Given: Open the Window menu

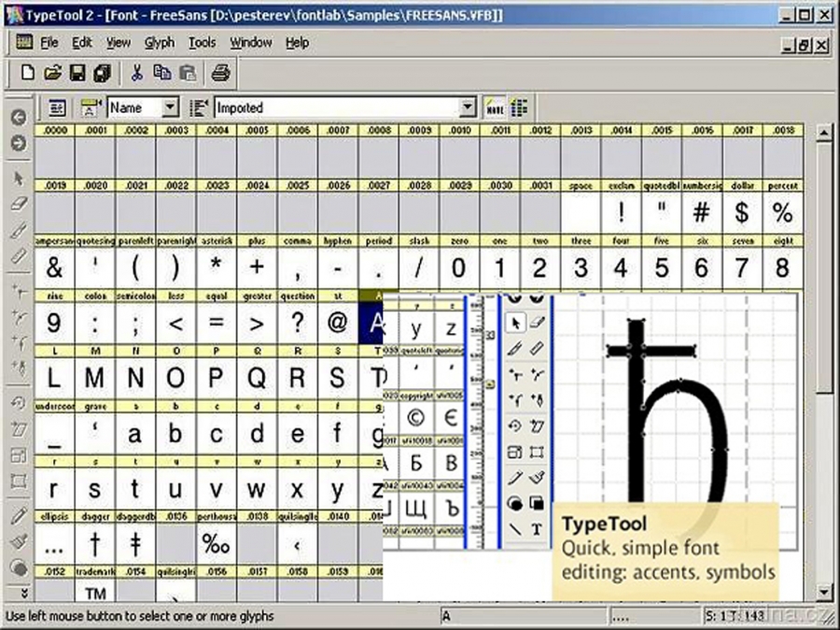Looking at the screenshot, I should pos(251,42).
